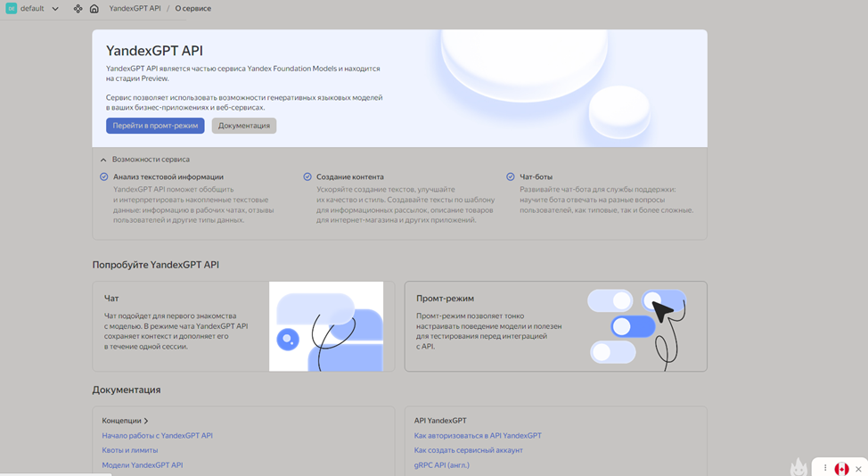Open the Промт-режим card
The width and height of the screenshot is (868, 476).
556,326
